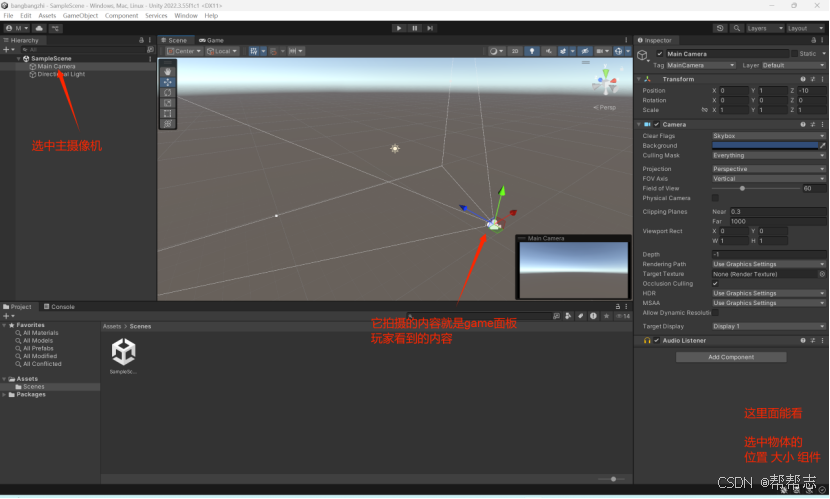Open FOV Axis dropdown

pos(769,179)
